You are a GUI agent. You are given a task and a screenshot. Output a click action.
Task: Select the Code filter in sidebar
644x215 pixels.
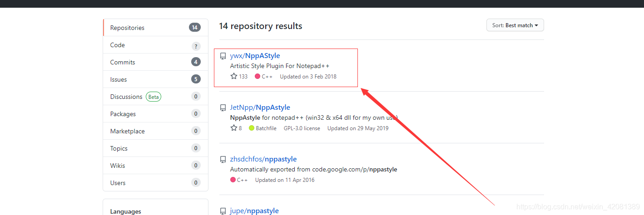[x=155, y=45]
